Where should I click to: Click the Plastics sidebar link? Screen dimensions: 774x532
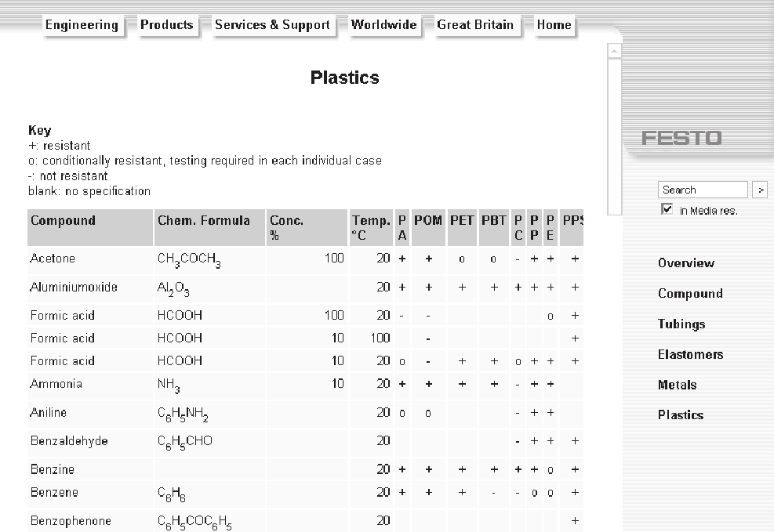pyautogui.click(x=681, y=414)
